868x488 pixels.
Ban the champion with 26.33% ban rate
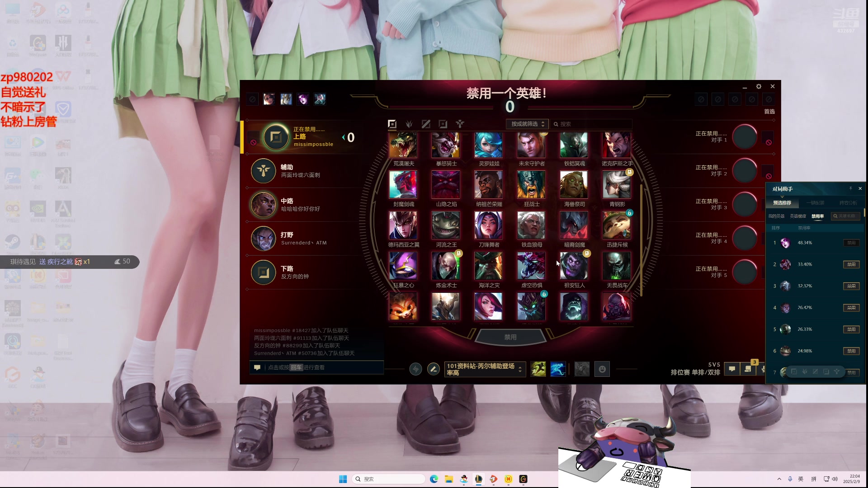pyautogui.click(x=851, y=329)
